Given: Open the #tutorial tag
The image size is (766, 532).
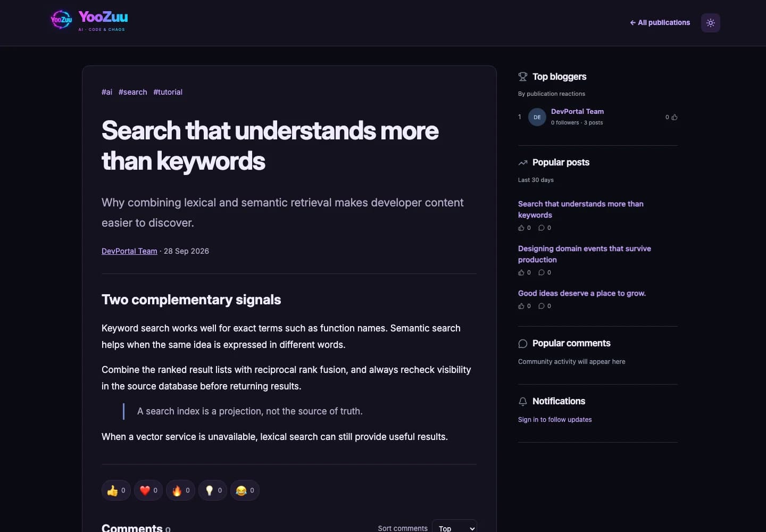Looking at the screenshot, I should 168,92.
